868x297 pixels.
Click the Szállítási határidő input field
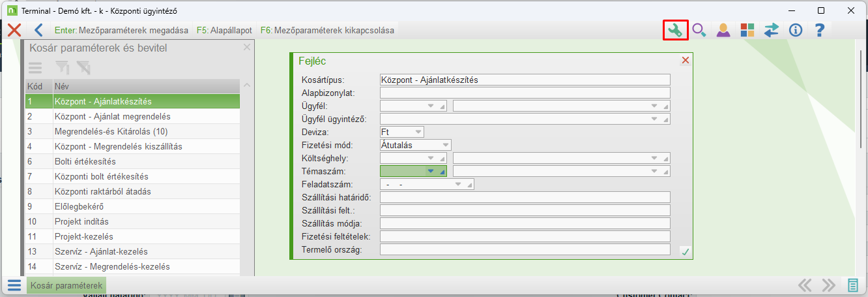point(525,197)
